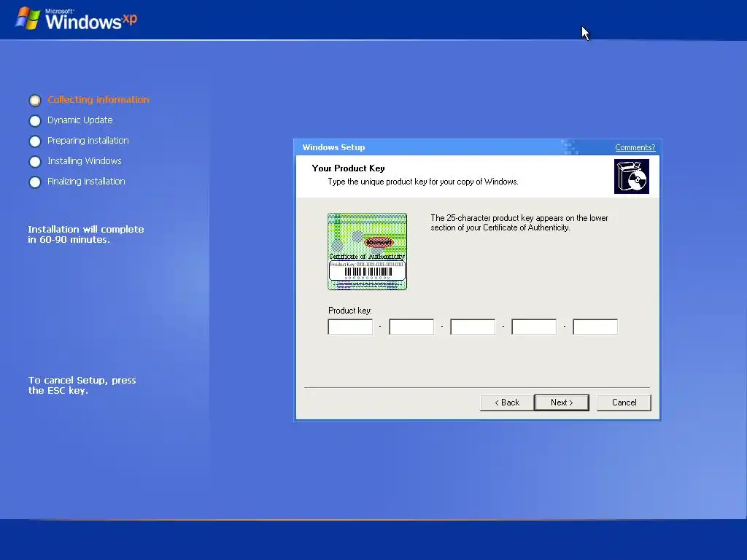Click the Finalizing installation step bullet
747x560 pixels.
point(35,182)
